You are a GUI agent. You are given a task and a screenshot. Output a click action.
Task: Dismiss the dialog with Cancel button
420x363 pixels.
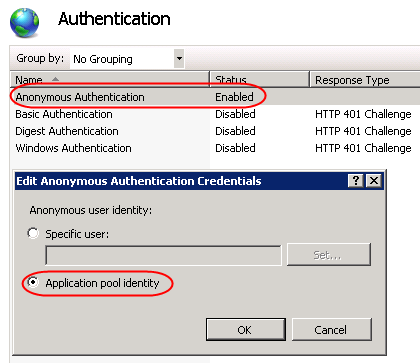coord(332,330)
